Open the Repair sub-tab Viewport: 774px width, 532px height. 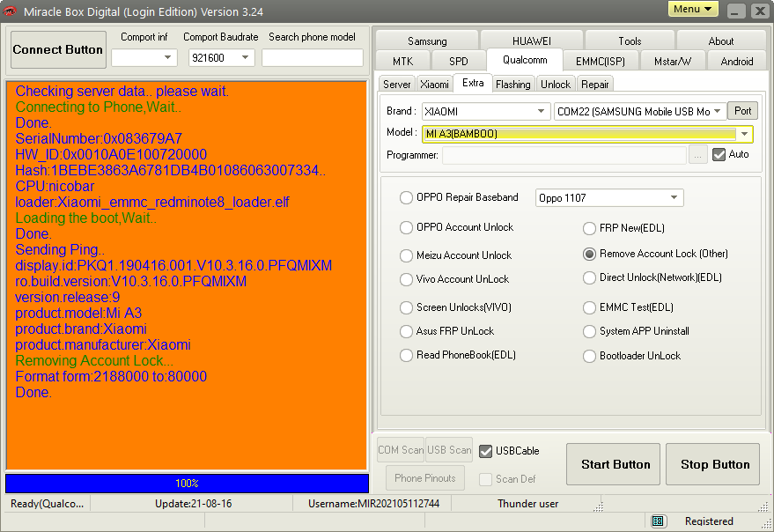pos(595,85)
